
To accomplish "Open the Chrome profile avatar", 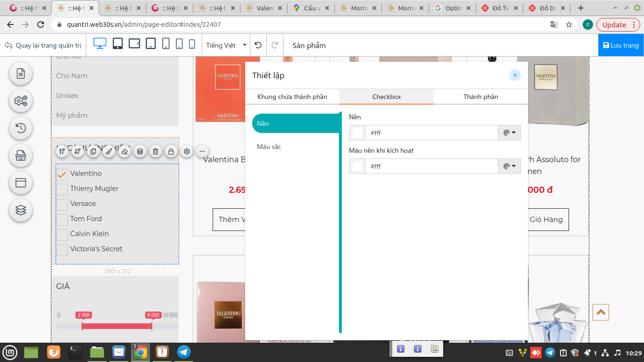I will [587, 25].
